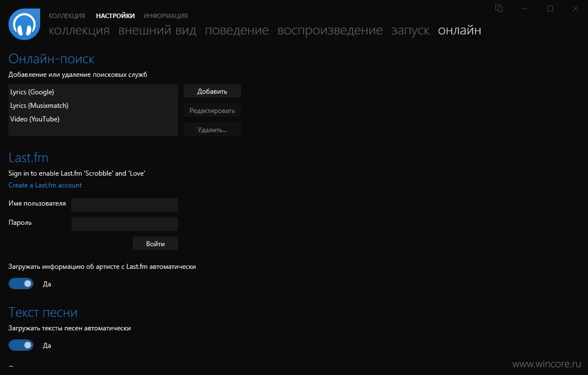Minimize the Dopamine window
588x375 pixels.
point(524,8)
